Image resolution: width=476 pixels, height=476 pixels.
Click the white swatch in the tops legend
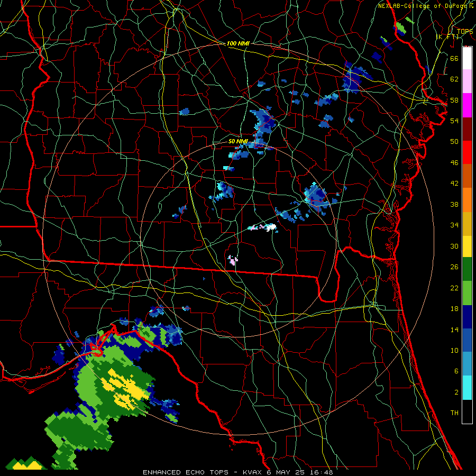coord(467,58)
